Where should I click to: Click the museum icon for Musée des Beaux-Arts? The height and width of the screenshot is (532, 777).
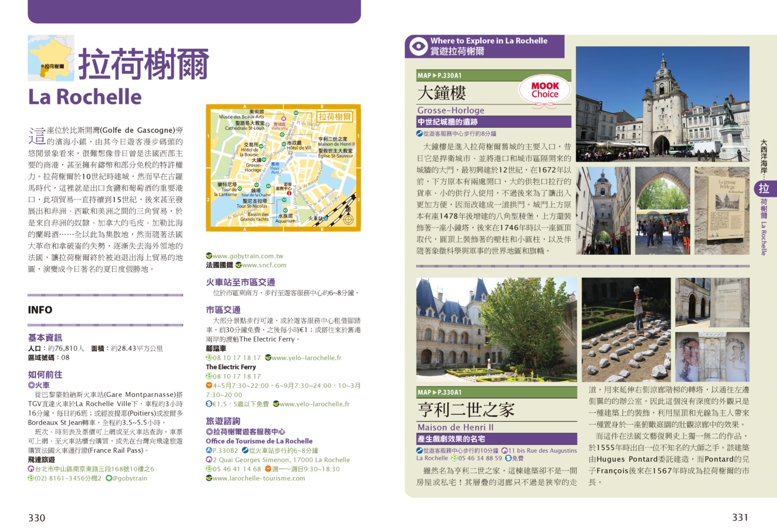(x=283, y=119)
